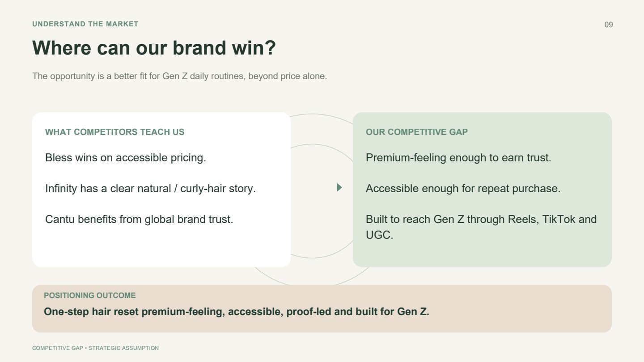Select the Reels, TikTok and UGC line

(x=481, y=227)
